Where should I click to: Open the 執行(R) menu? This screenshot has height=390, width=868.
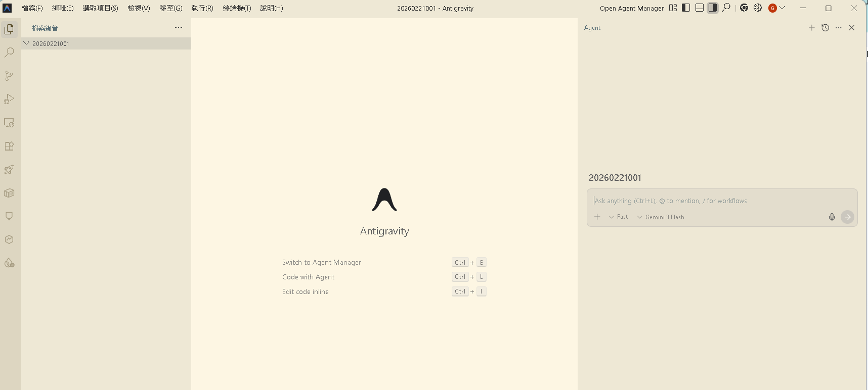coord(202,8)
